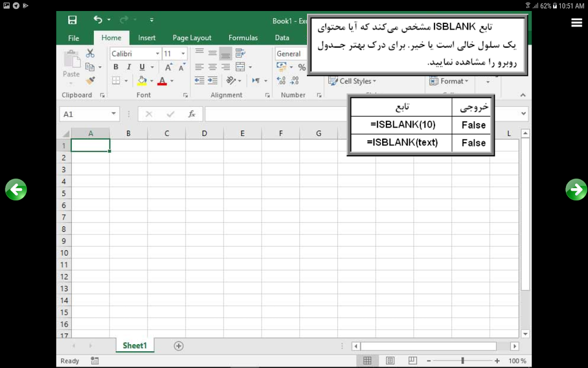Increase the cell indent
The image size is (588, 368).
(x=212, y=80)
